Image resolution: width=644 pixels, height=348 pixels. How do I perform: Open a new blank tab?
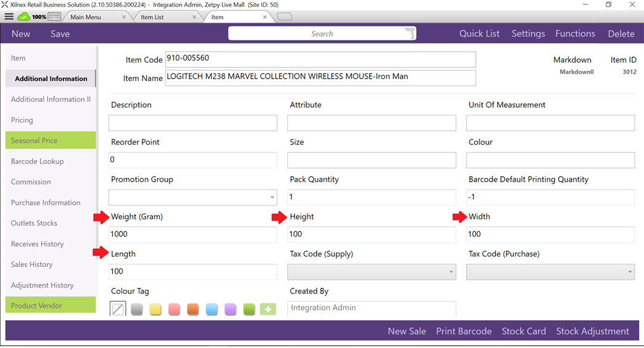pyautogui.click(x=285, y=17)
